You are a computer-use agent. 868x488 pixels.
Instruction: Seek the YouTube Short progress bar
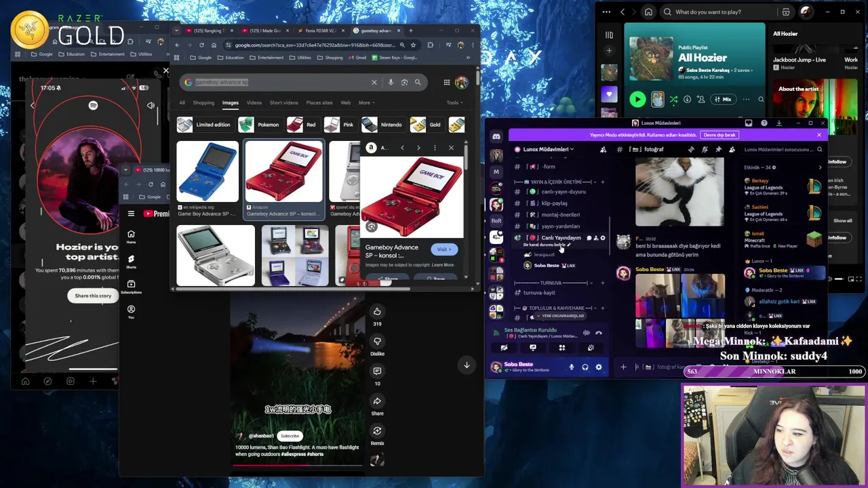pyautogui.click(x=298, y=466)
